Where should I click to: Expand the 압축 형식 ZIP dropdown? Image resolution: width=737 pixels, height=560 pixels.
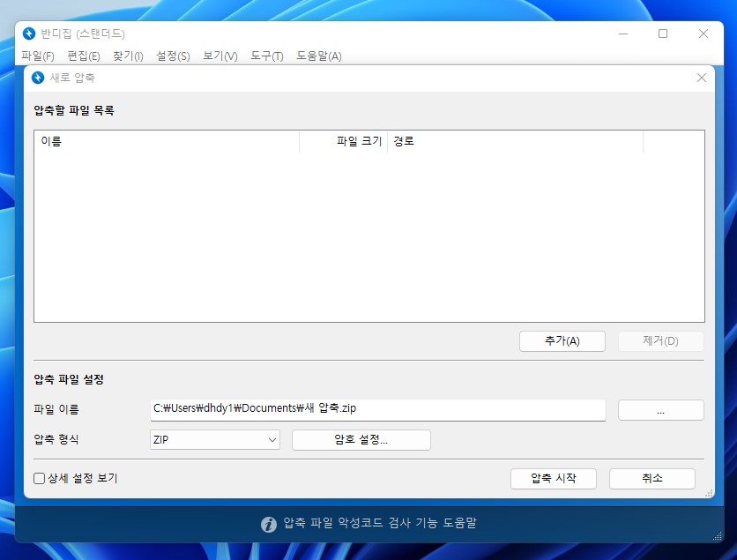tap(215, 440)
